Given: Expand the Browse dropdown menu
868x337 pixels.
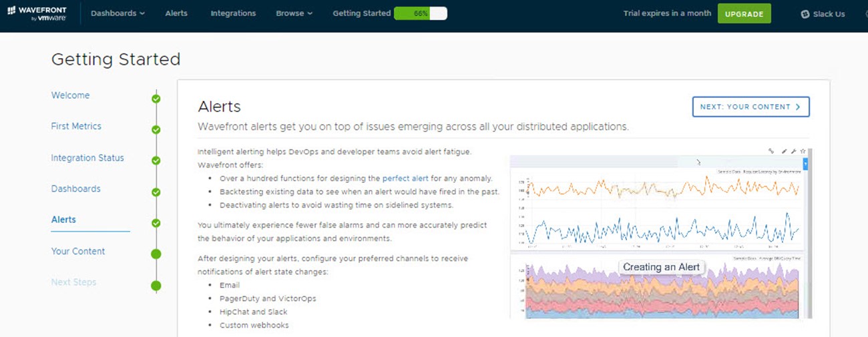Looking at the screenshot, I should 294,13.
